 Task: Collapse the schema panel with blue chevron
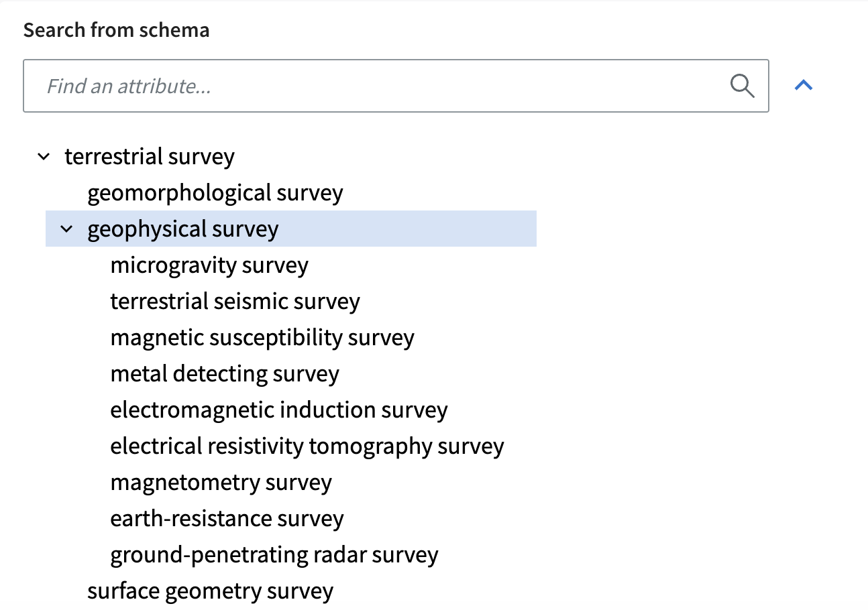coord(804,85)
